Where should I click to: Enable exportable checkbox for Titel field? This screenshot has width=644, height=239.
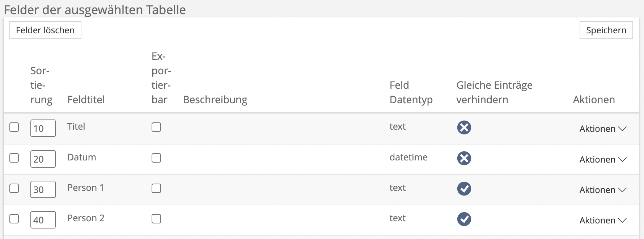[156, 127]
